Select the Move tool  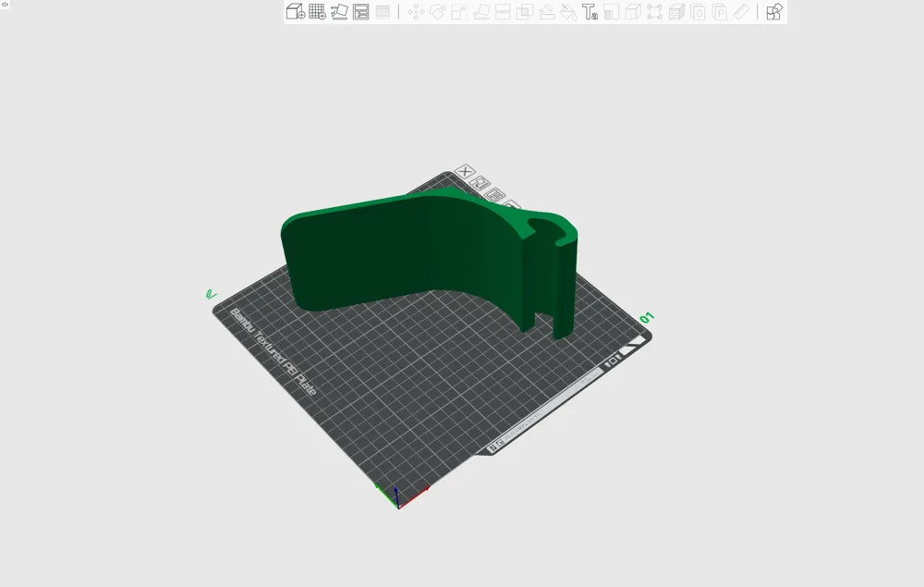coord(416,12)
